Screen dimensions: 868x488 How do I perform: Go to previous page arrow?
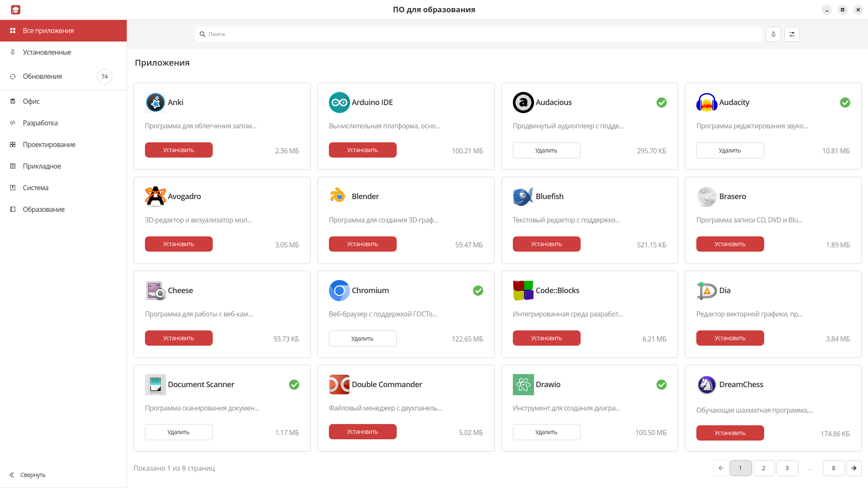point(721,468)
